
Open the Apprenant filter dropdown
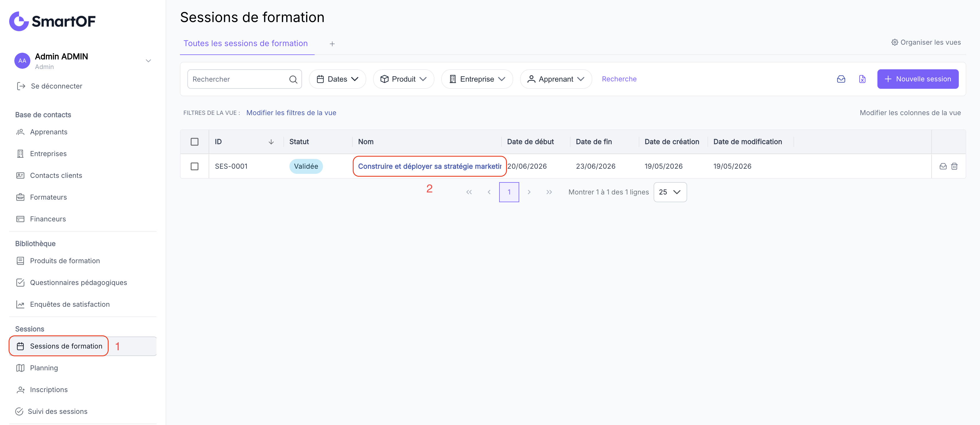pos(556,79)
